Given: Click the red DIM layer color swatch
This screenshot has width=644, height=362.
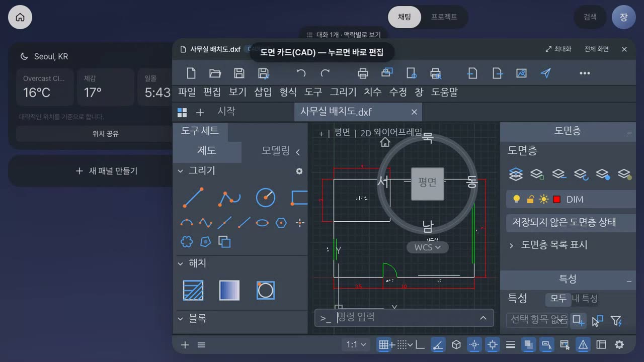Looking at the screenshot, I should point(556,200).
